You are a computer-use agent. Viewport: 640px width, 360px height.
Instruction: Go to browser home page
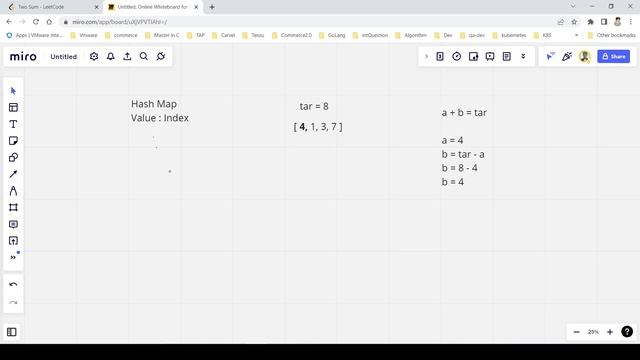click(x=49, y=22)
